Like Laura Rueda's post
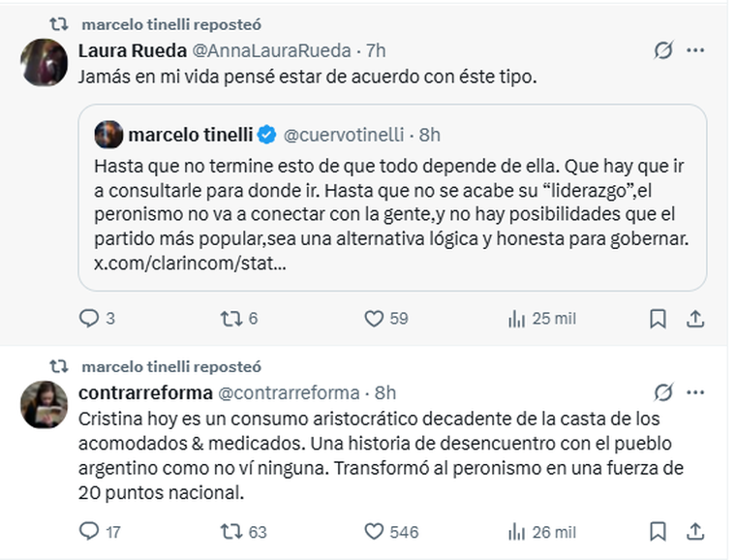The image size is (736, 560). coord(374,318)
